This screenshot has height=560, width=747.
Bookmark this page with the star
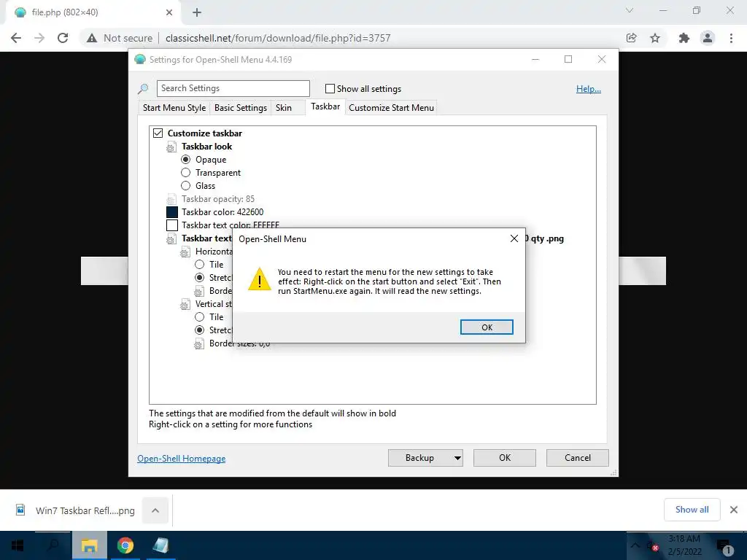(x=655, y=38)
